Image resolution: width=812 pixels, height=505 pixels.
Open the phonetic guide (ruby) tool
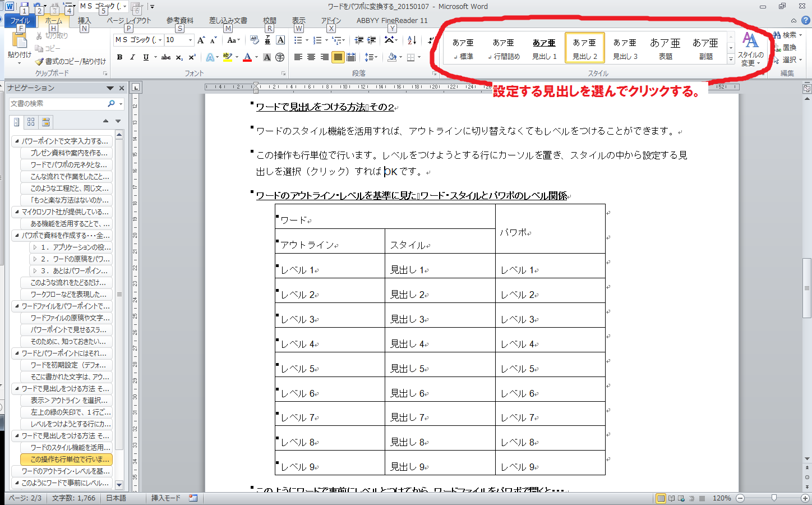pyautogui.click(x=267, y=40)
